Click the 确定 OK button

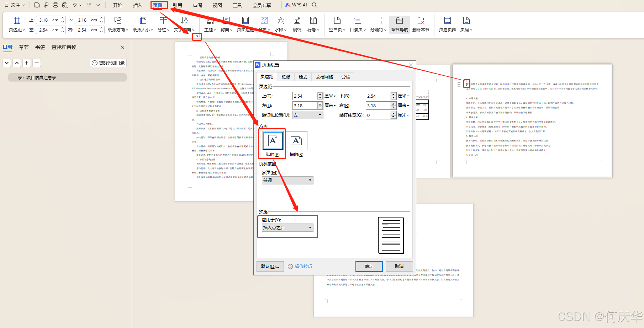(369, 267)
